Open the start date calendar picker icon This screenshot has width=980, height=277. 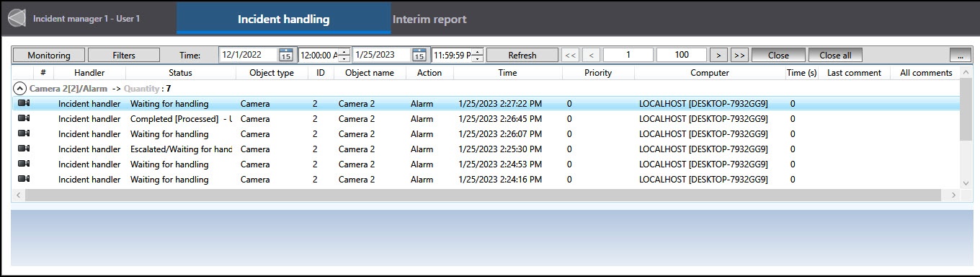coord(285,55)
